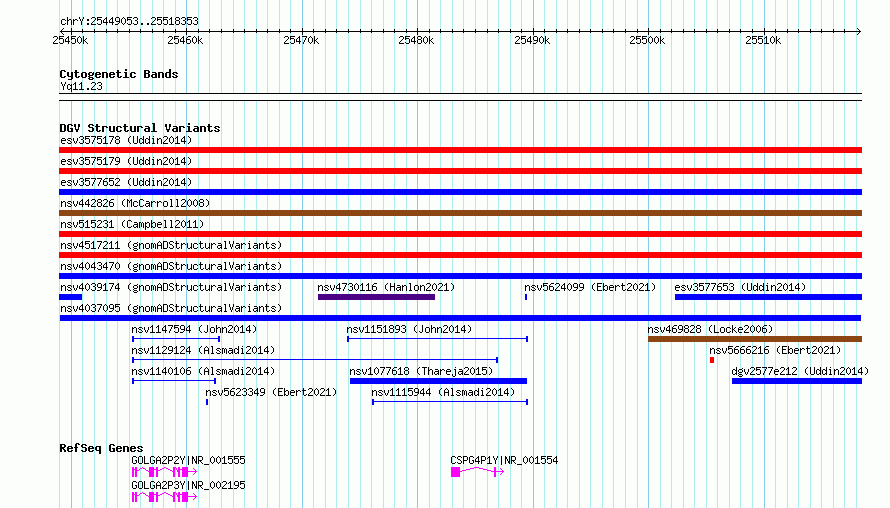Click the nsv515231 (Campbell2011) red bar

460,234
